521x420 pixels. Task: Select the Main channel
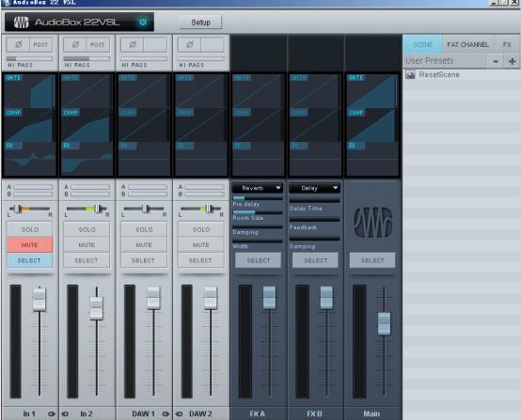372,260
